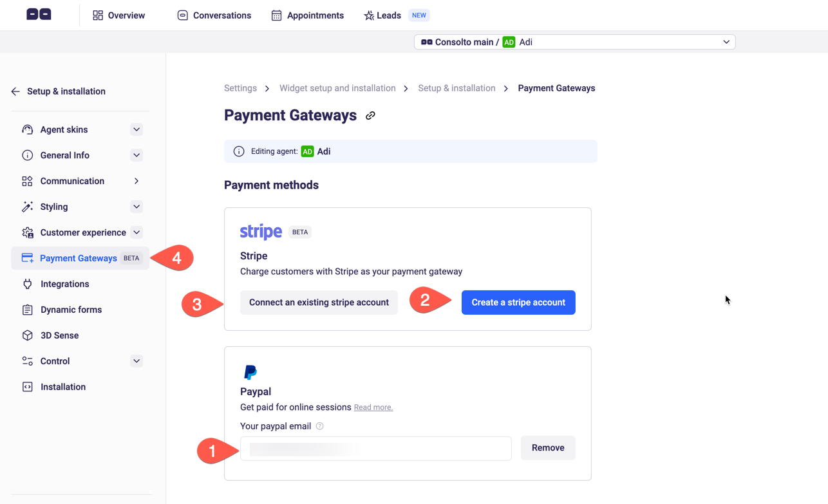Click the Setup & installation breadcrumb
Viewport: 828px width, 504px height.
point(456,88)
